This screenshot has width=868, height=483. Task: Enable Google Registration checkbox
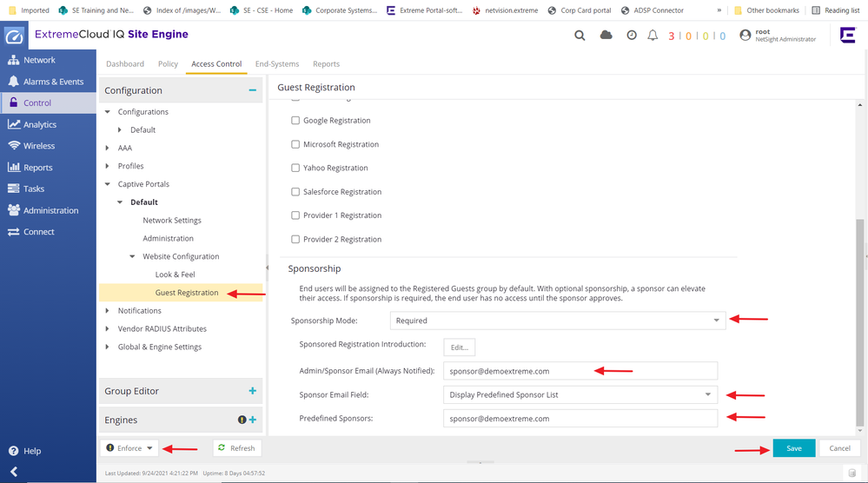[x=295, y=120]
